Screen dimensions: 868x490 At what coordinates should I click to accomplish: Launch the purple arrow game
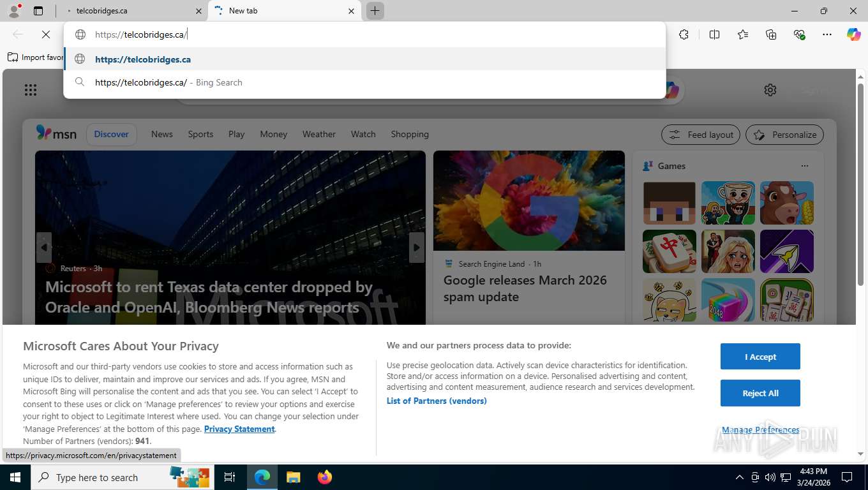point(787,251)
